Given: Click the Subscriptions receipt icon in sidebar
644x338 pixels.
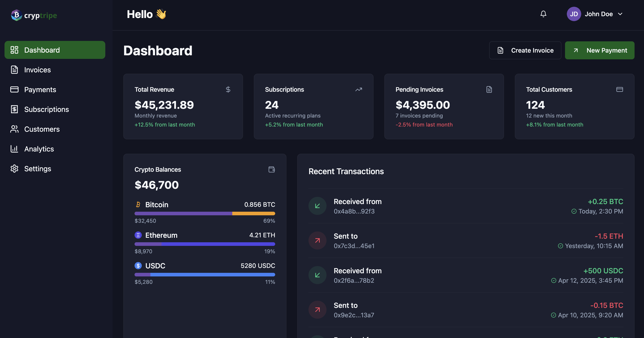Looking at the screenshot, I should pos(14,109).
